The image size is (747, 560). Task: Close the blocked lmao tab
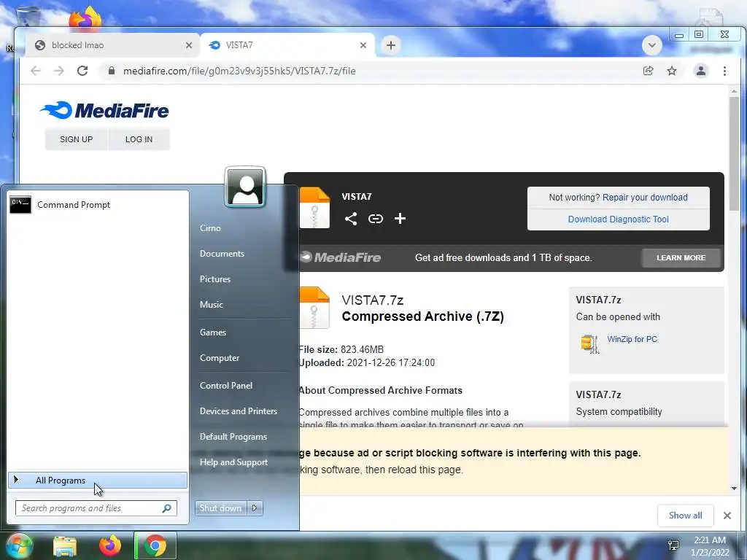coord(189,45)
